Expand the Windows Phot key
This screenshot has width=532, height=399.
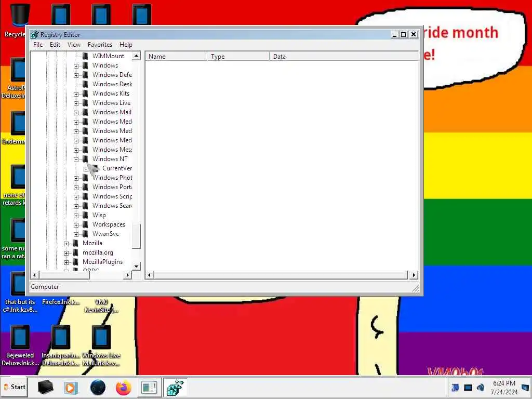(76, 178)
